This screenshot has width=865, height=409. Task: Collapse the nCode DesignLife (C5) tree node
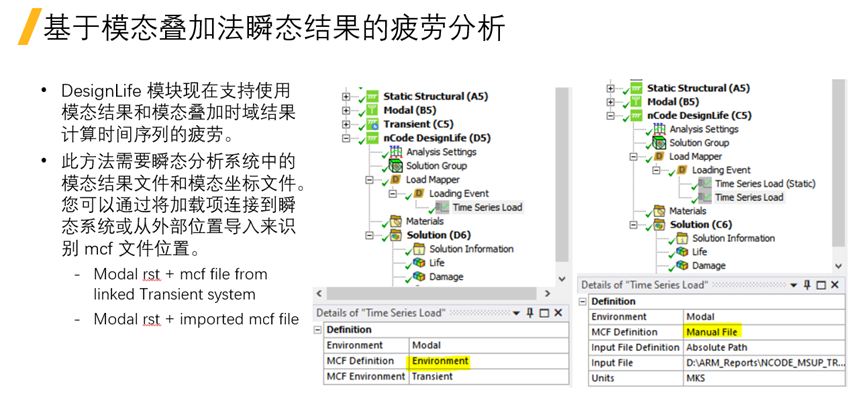610,116
